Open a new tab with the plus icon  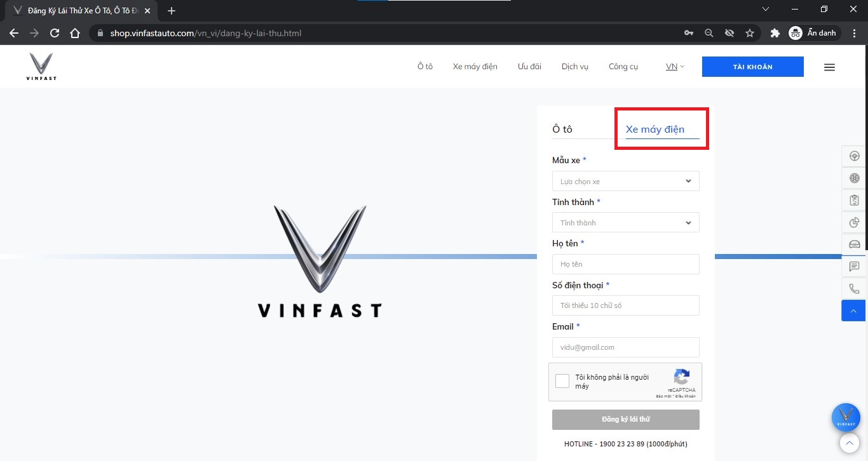pyautogui.click(x=172, y=11)
